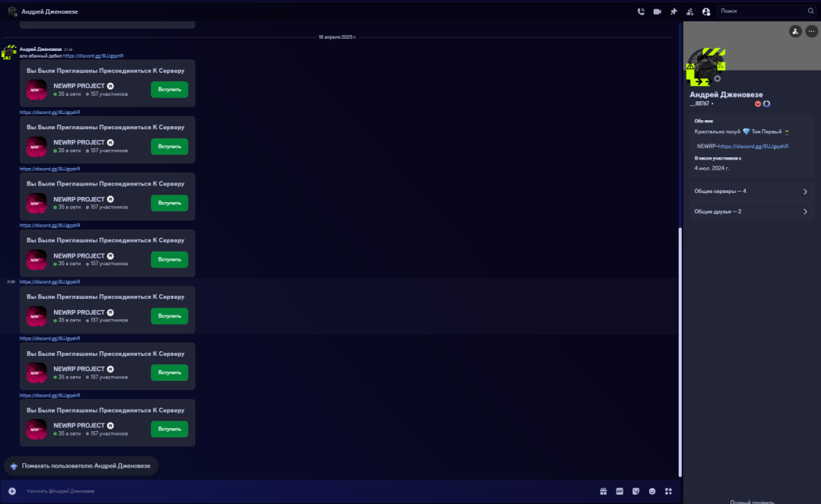Click the small avatar in the header

tap(12, 11)
